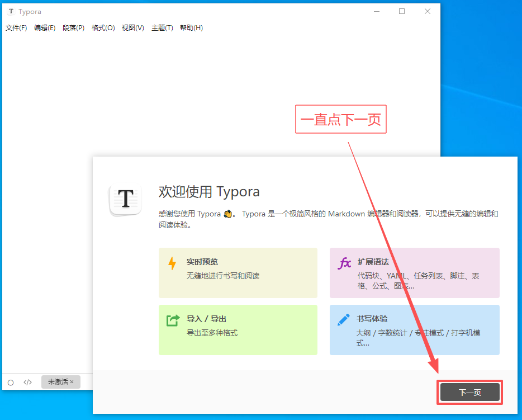522x420 pixels.
Task: Open the 视图(V) menu
Action: (133, 28)
